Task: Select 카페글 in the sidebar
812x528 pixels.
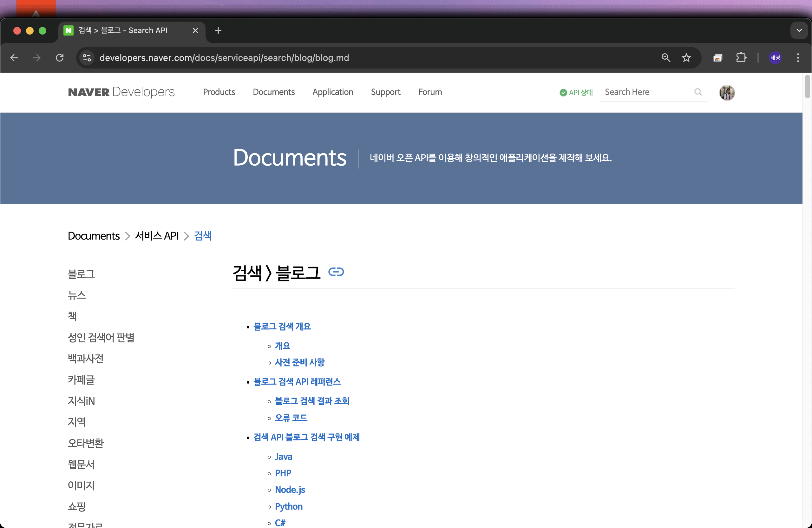Action: click(x=81, y=380)
